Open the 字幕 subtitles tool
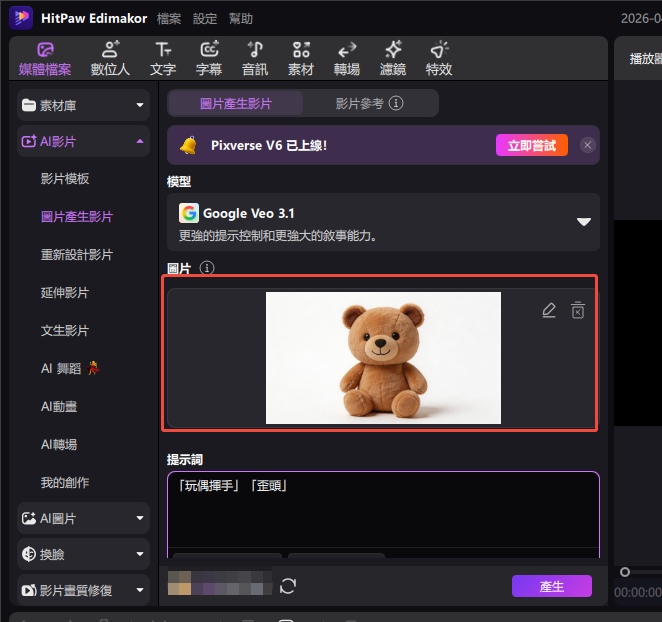 click(209, 59)
